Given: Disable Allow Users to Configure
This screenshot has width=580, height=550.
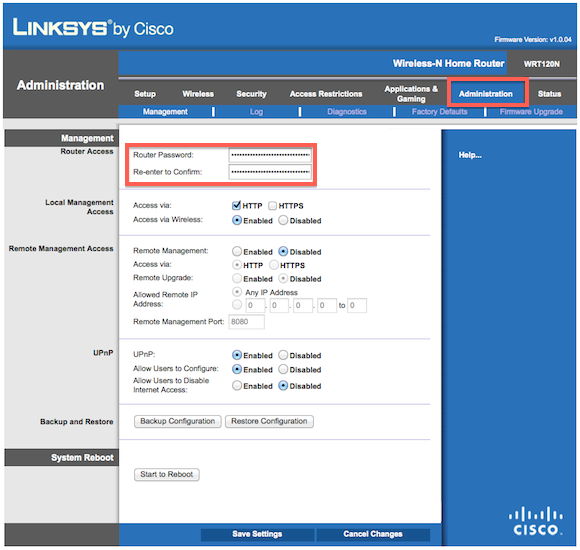Looking at the screenshot, I should [283, 369].
